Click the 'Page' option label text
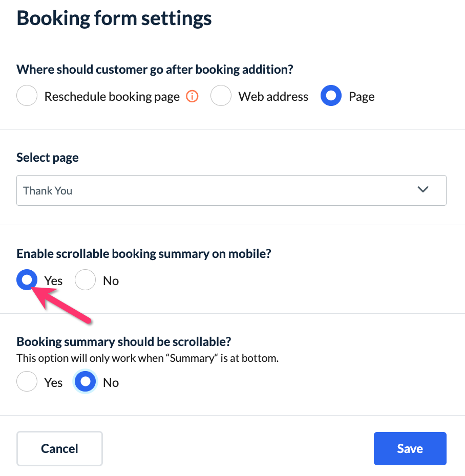This screenshot has width=465, height=476. 362,97
